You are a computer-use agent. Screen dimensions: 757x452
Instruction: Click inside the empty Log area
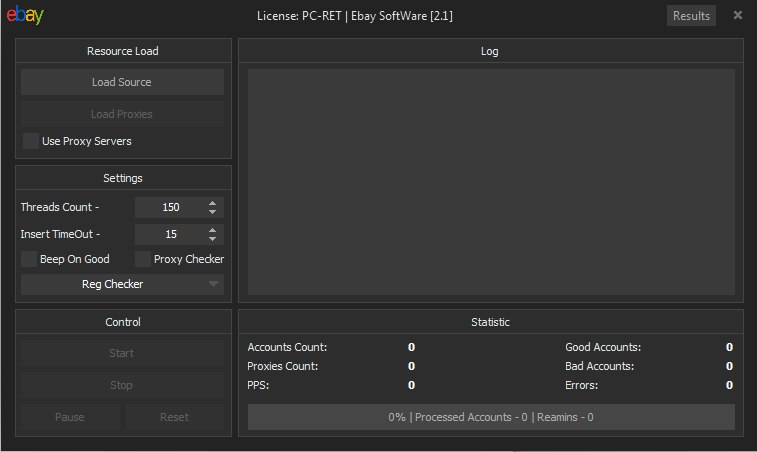pyautogui.click(x=491, y=181)
